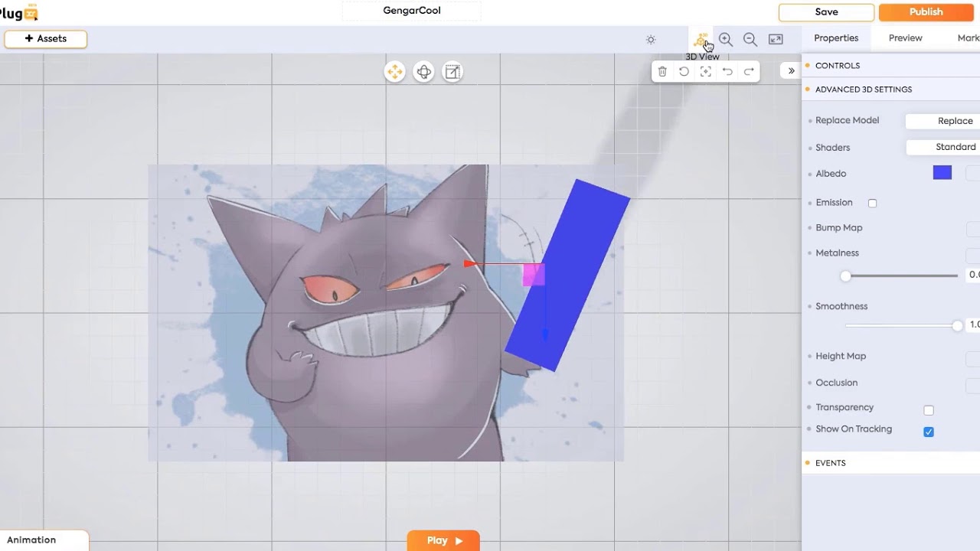This screenshot has height=551, width=980.
Task: Click the Metalness slider handle
Action: click(x=845, y=275)
